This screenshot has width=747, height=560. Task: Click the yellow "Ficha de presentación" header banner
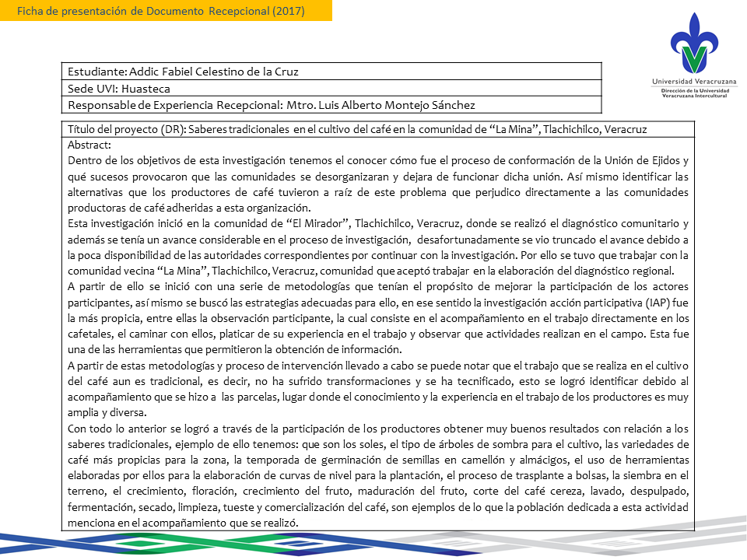click(166, 12)
